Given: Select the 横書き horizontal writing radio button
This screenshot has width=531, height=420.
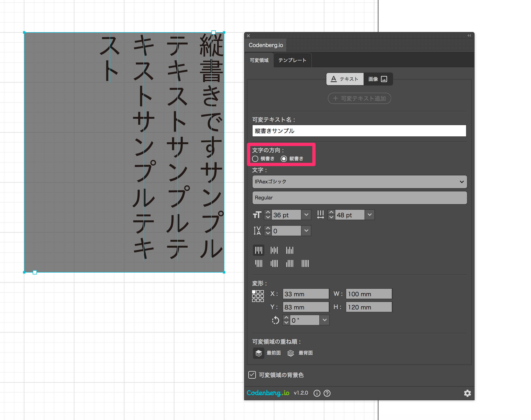Looking at the screenshot, I should point(255,158).
